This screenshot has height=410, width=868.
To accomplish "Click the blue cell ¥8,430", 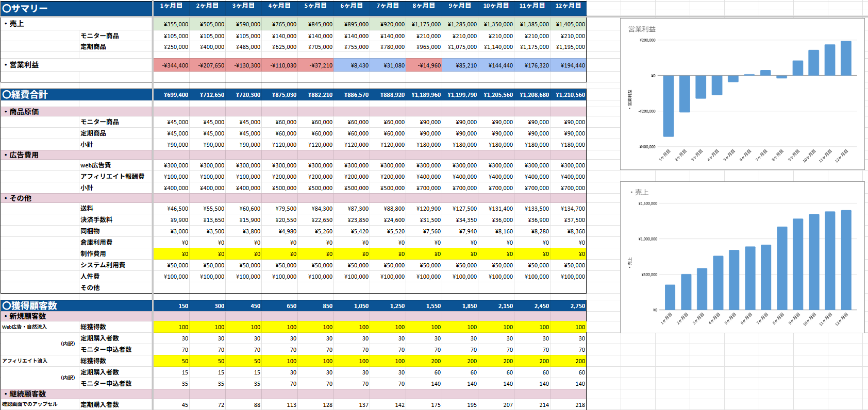I will pyautogui.click(x=352, y=65).
